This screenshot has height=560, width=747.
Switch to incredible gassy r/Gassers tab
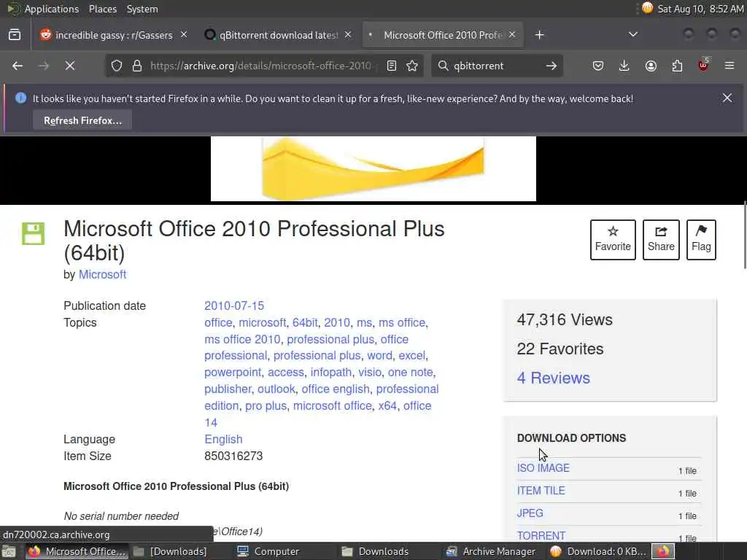click(x=114, y=35)
